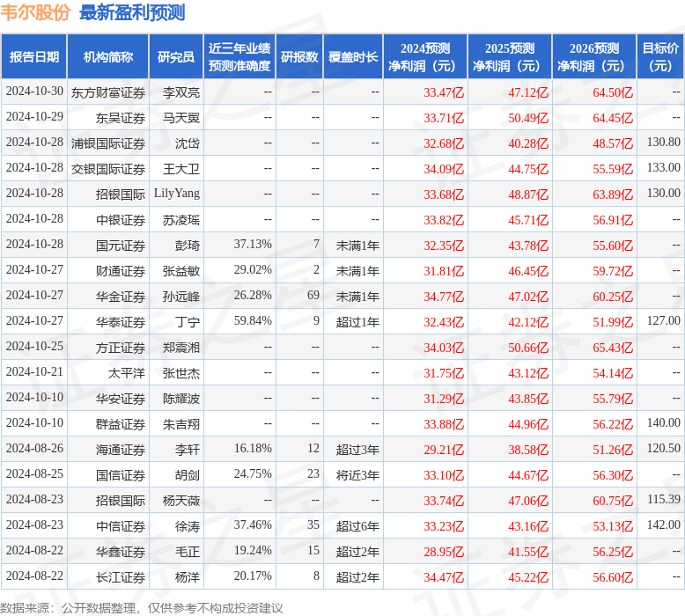Click the 研报数 column header
This screenshot has width=685, height=616.
[x=299, y=56]
